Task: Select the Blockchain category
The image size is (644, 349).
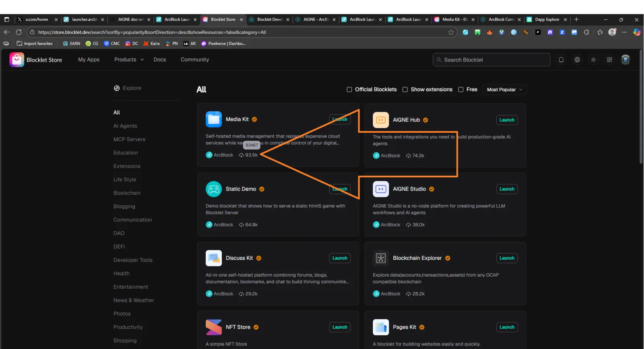Action: (127, 193)
